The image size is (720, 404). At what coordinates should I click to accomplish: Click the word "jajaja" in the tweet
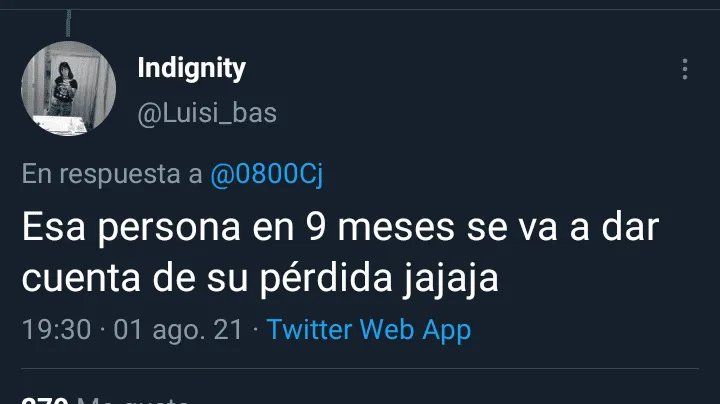click(450, 278)
